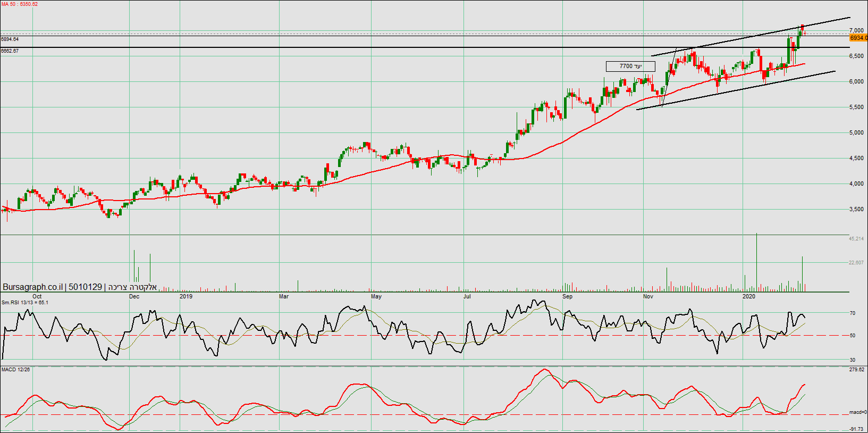The image size is (868, 433).
Task: Select the 45,214 volume scale label
Action: [856, 239]
